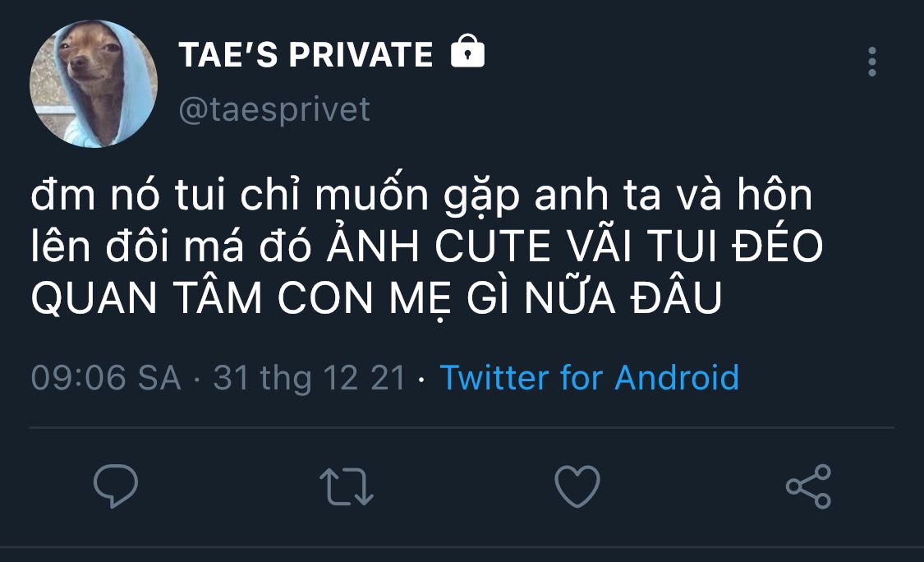Open the @taesprivet handle
This screenshot has height=562, width=924.
274,109
